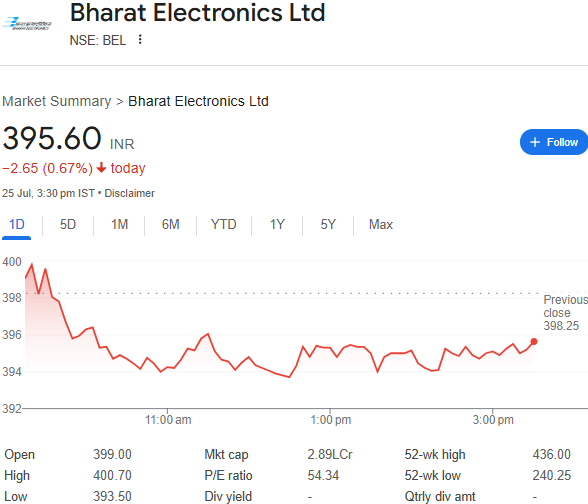Click the red down arrow next to today
The image size is (588, 504).
click(x=101, y=168)
